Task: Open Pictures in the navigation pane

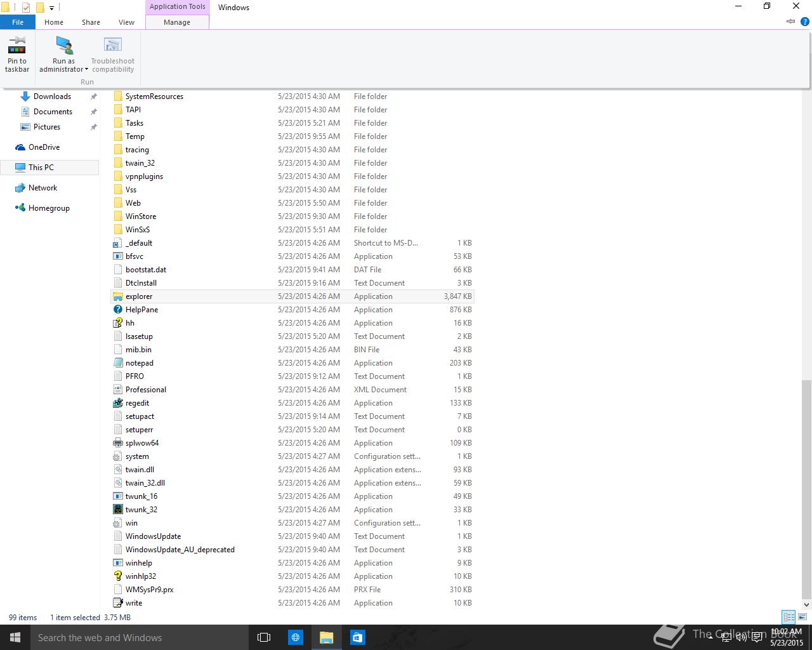Action: pos(47,127)
